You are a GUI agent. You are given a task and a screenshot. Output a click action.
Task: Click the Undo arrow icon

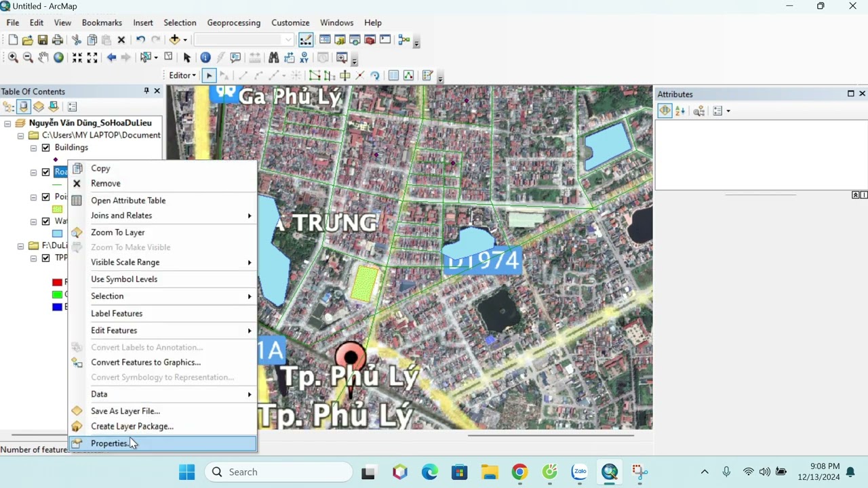click(140, 40)
